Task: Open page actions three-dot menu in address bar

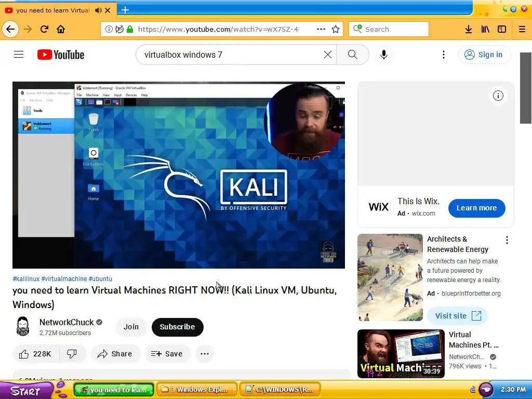Action: 321,29
